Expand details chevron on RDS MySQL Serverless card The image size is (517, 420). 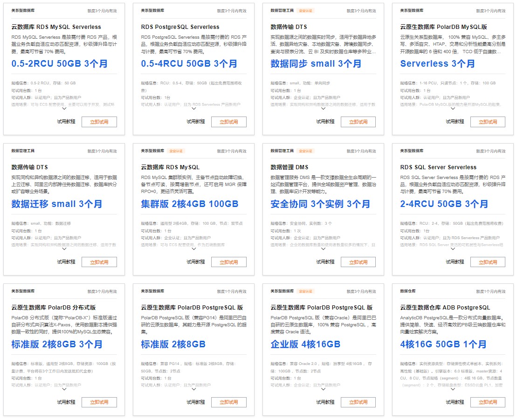pyautogui.click(x=64, y=109)
